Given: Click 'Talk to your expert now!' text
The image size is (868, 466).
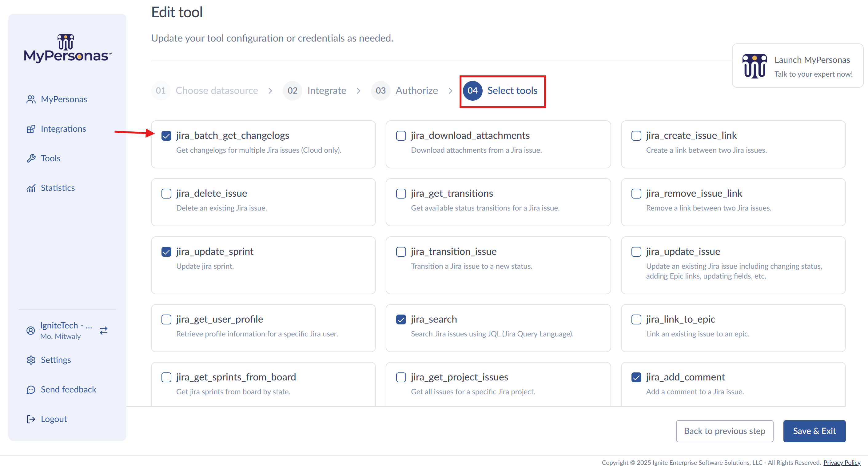Looking at the screenshot, I should (814, 74).
